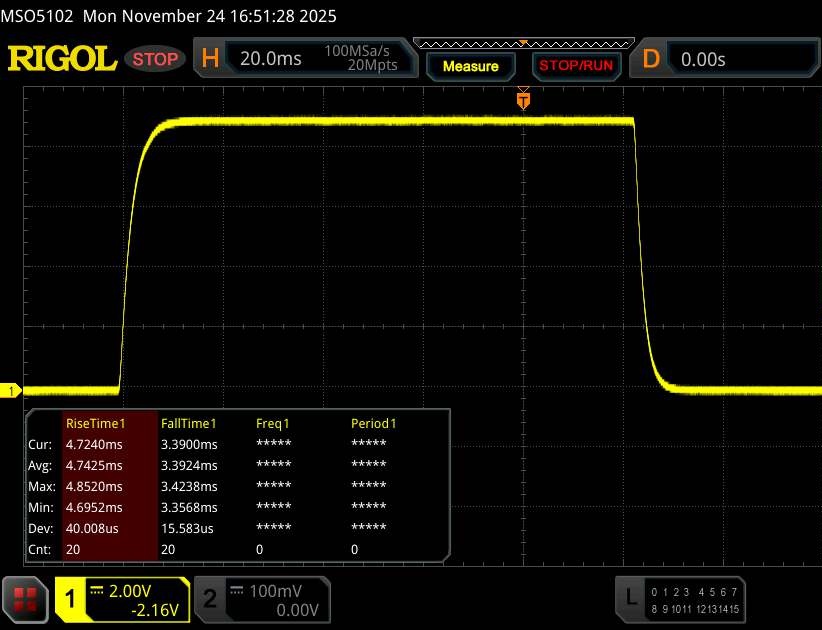Click the channel 1 ground level marker
This screenshot has height=630, width=822.
tap(13, 391)
